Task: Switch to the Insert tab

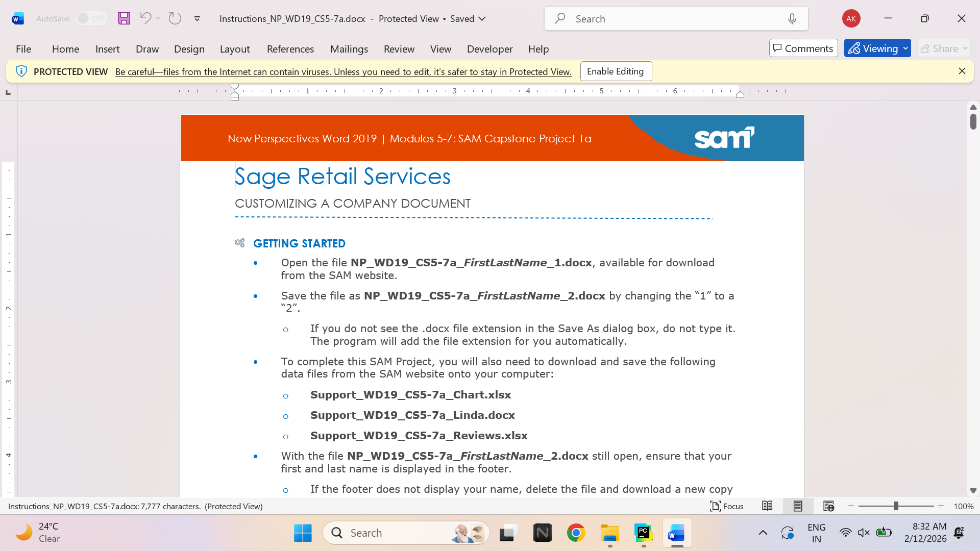Action: pyautogui.click(x=107, y=49)
